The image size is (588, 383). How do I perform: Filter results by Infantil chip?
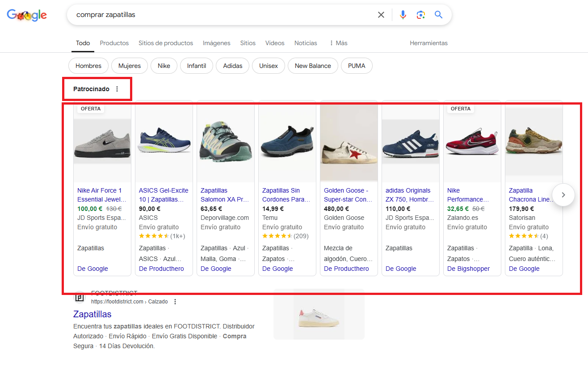point(197,66)
